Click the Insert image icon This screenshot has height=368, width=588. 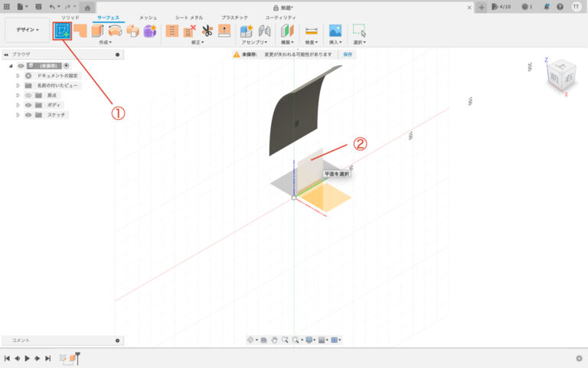335,31
